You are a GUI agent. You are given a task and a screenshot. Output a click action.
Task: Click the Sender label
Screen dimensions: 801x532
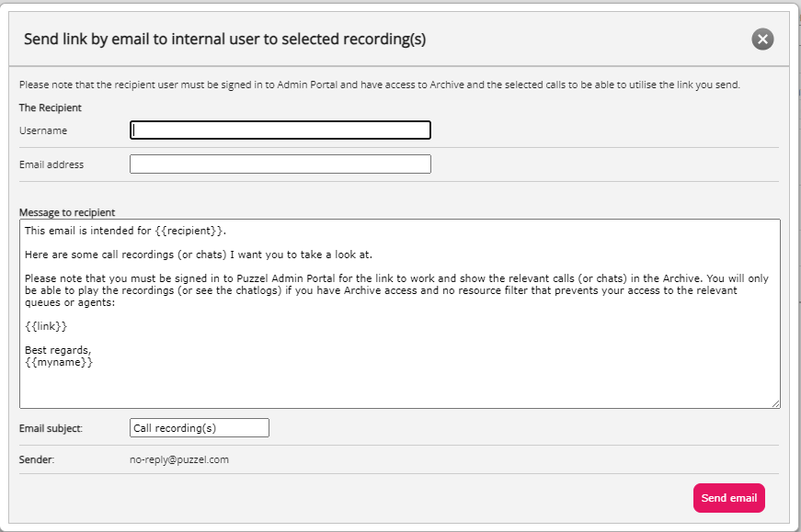pos(37,459)
